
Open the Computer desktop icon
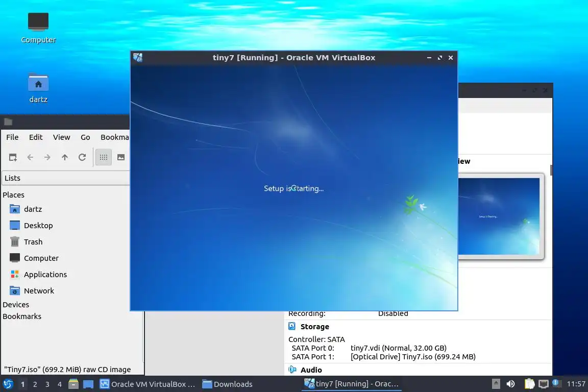[38, 28]
